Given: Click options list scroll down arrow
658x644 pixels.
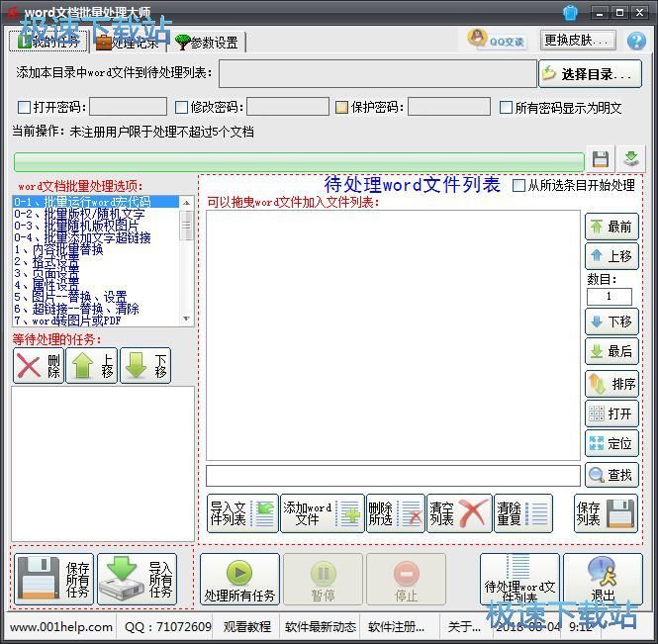Looking at the screenshot, I should point(186,319).
